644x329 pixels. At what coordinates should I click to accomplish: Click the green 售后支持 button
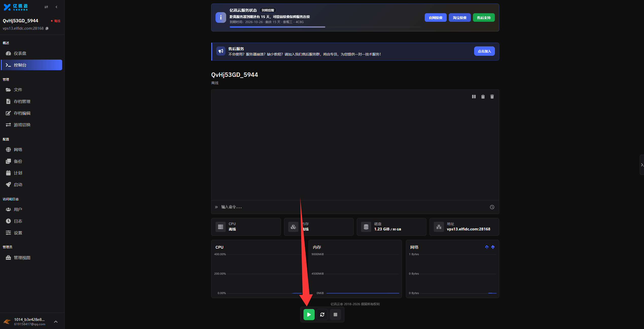[484, 18]
